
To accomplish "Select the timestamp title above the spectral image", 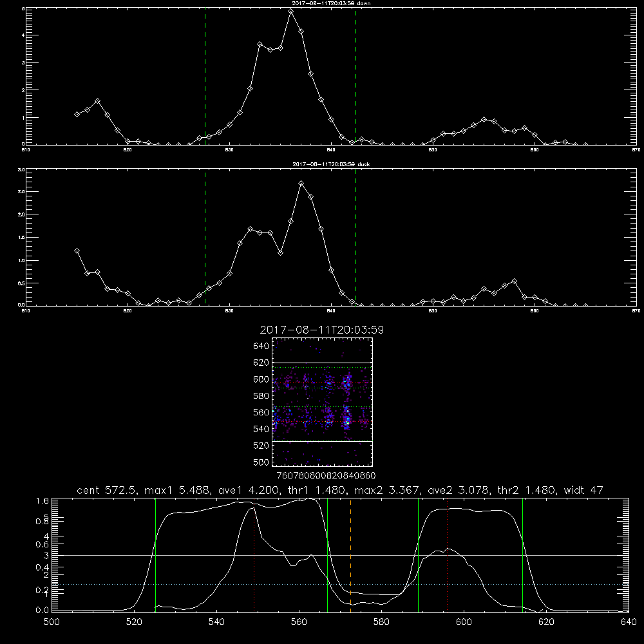I will (322, 330).
